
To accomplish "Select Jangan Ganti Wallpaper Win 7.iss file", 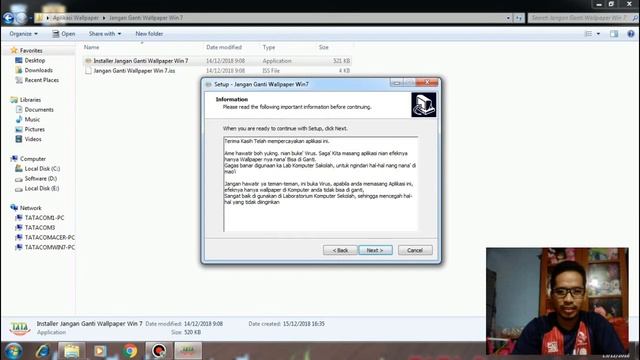I will [134, 71].
